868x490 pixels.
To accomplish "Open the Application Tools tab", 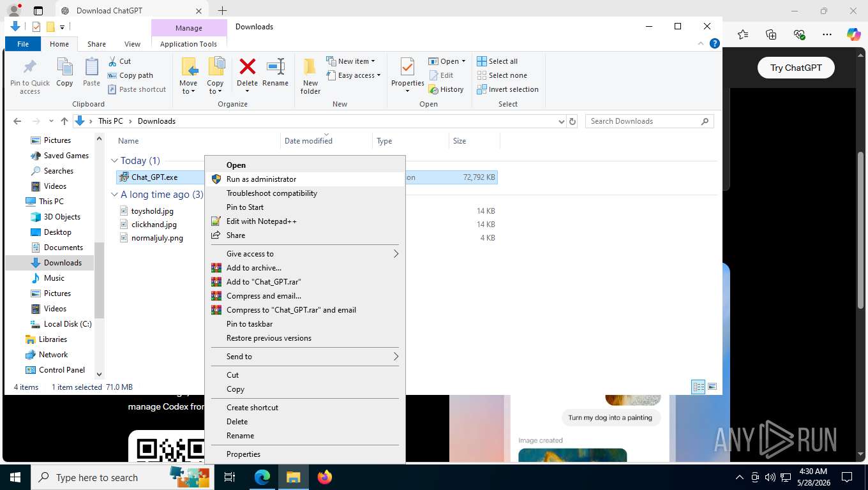I will click(188, 44).
